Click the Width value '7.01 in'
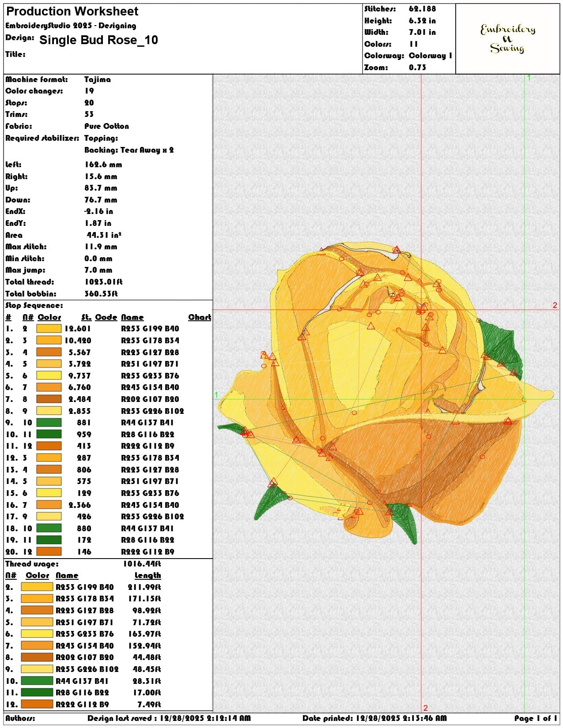Image resolution: width=563 pixels, height=728 pixels. 422,32
